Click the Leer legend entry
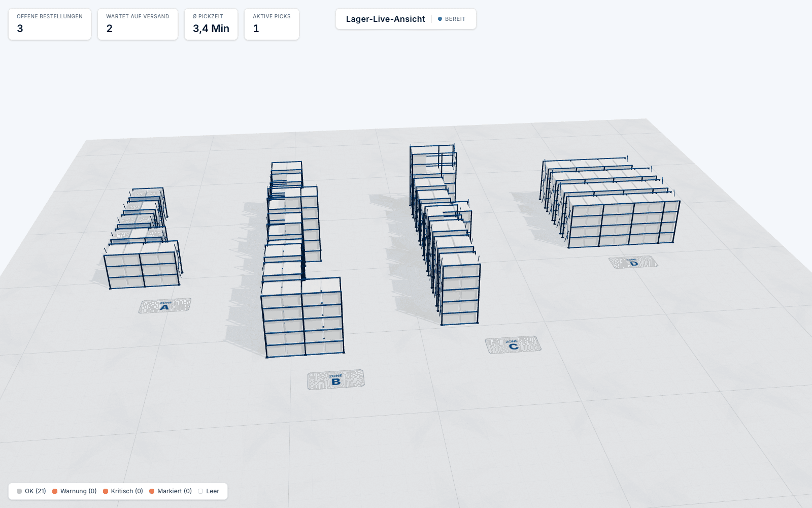This screenshot has width=812, height=508. [209, 491]
